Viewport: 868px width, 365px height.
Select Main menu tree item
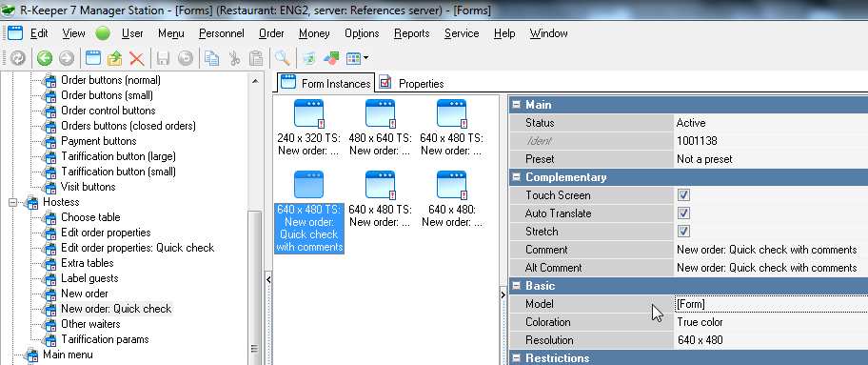68,355
